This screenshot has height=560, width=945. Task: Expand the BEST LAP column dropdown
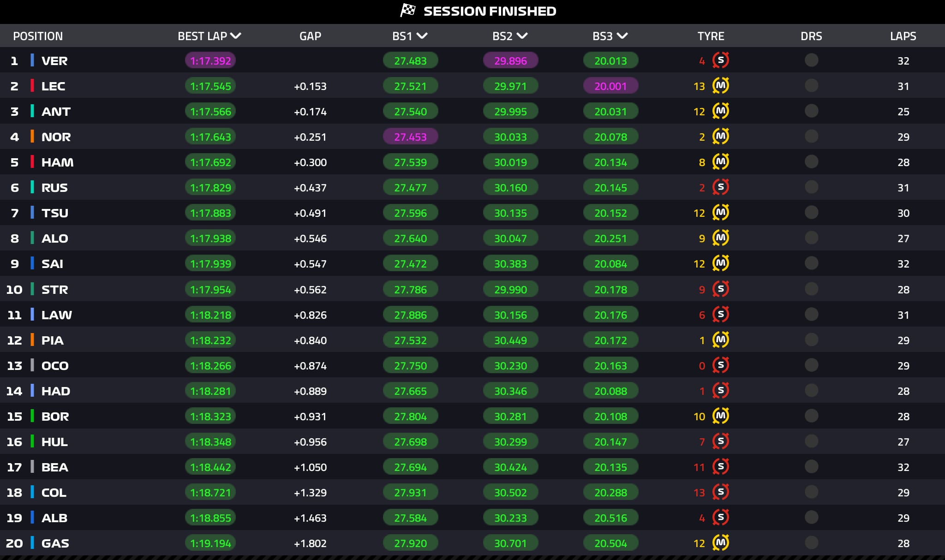(236, 36)
